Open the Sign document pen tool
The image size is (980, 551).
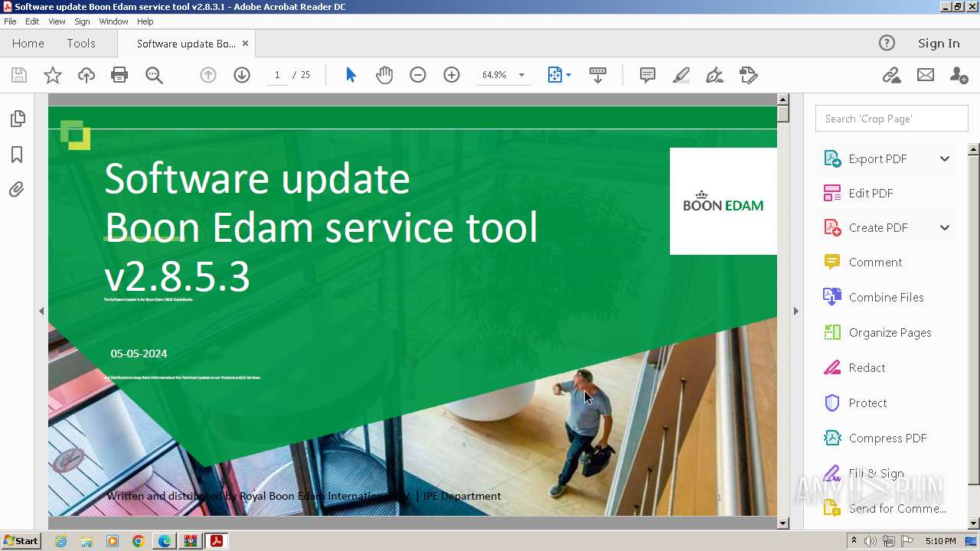click(714, 75)
